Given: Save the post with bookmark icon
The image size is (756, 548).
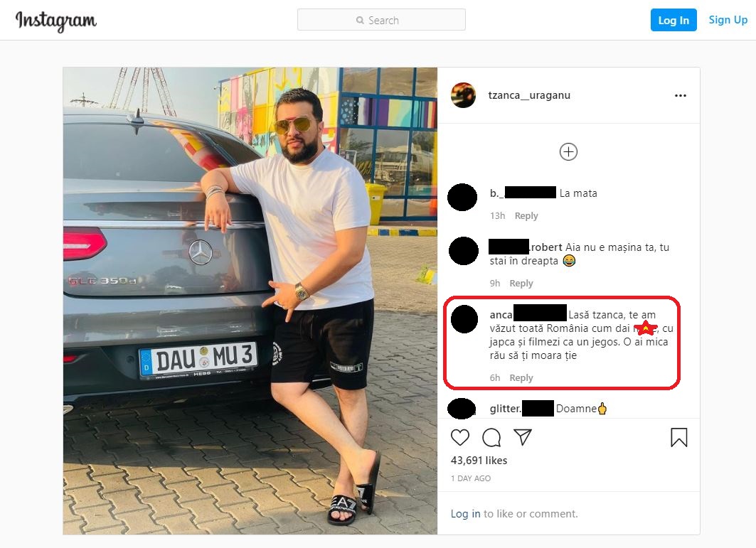Looking at the screenshot, I should point(679,438).
